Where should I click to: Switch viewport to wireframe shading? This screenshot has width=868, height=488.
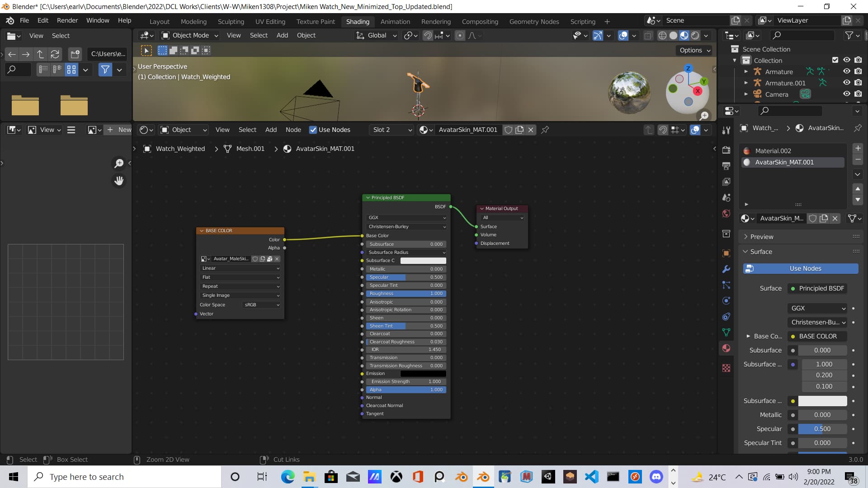(x=662, y=36)
